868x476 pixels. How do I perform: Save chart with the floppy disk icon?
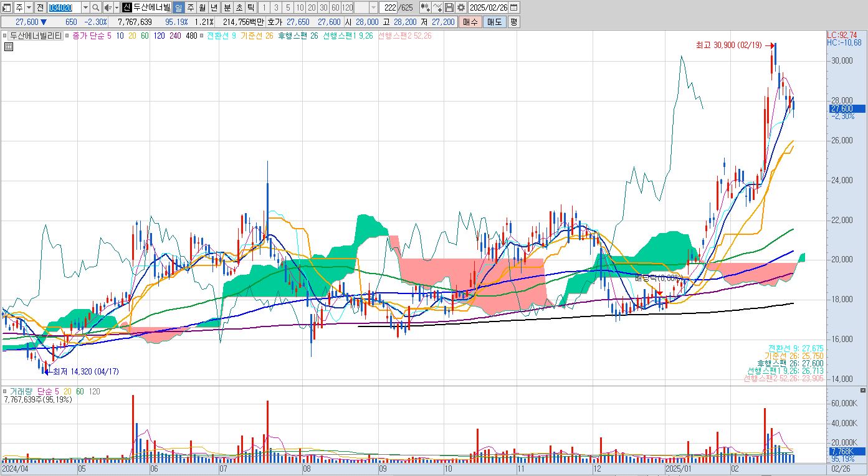pos(449,7)
